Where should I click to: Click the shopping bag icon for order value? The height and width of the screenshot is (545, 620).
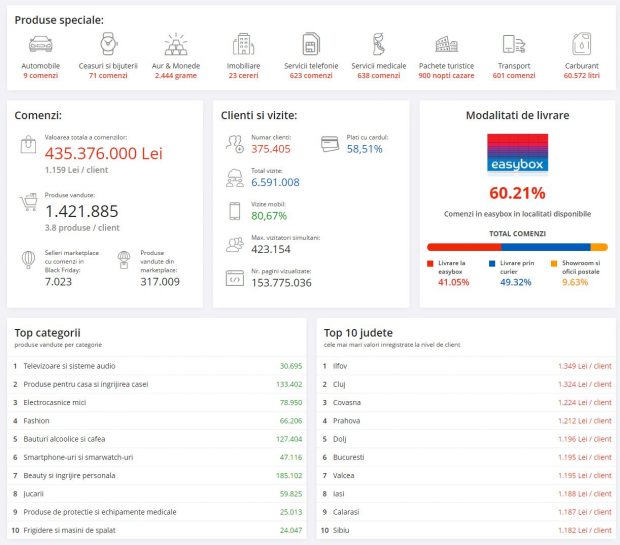click(x=29, y=147)
